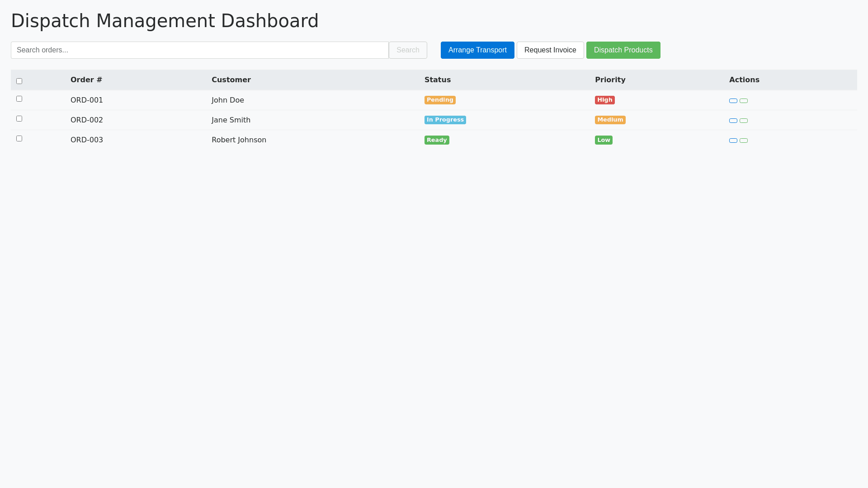Click the blue action button for ORD-003
This screenshot has width=868, height=488.
pos(733,141)
